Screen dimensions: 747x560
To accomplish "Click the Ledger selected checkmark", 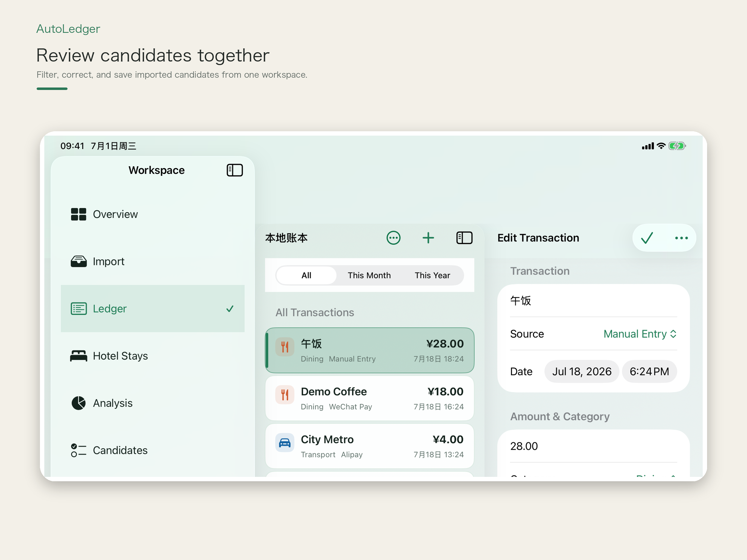I will coord(230,309).
